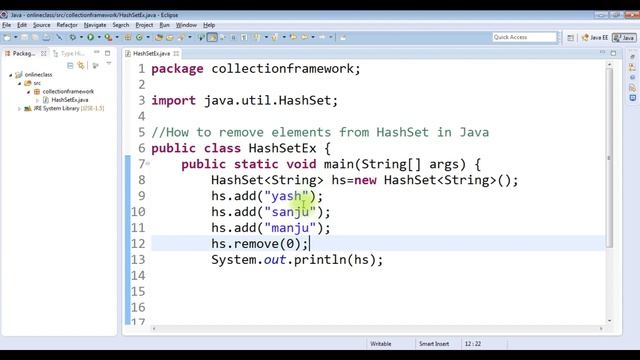640x360 pixels.
Task: Open the Help menu
Action: pyautogui.click(x=209, y=25)
